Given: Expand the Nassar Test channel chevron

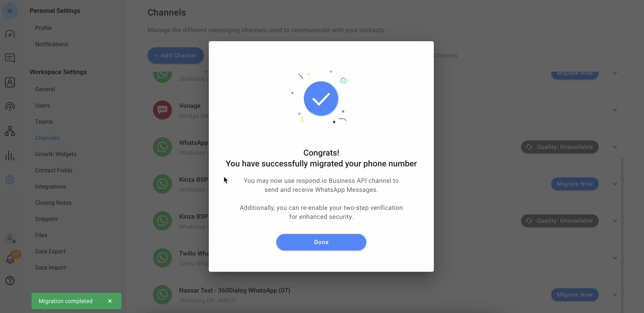Looking at the screenshot, I should tap(615, 295).
